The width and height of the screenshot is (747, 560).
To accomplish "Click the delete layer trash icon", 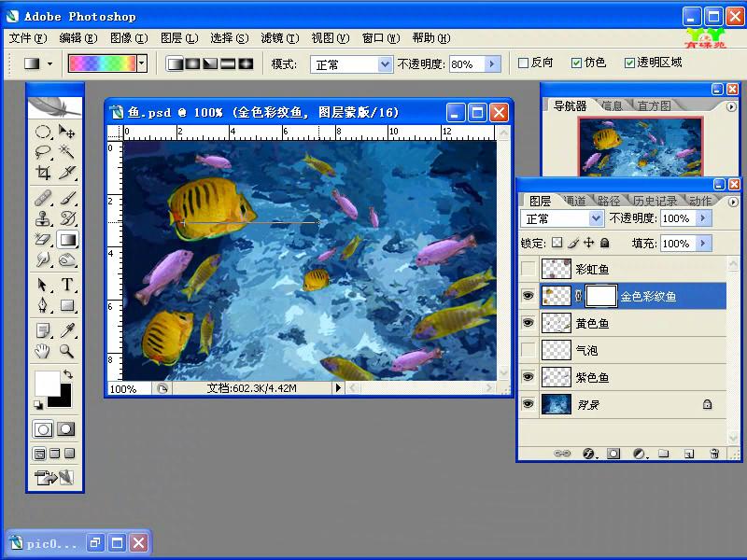I will [x=714, y=454].
